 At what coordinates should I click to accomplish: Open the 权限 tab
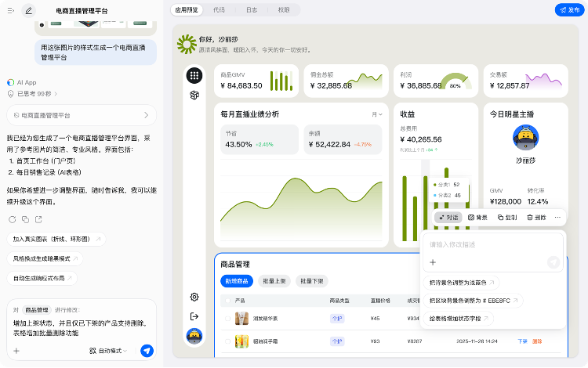[x=284, y=10]
